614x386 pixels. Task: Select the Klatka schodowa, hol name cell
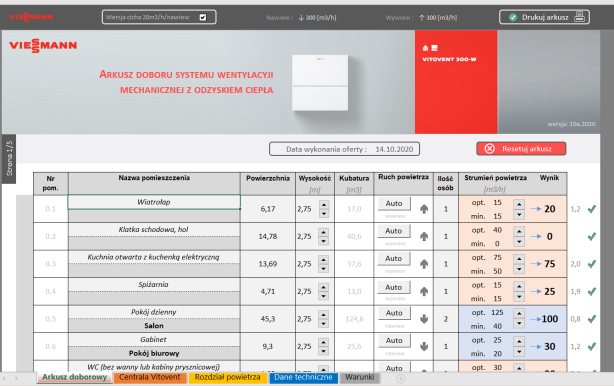click(154, 229)
